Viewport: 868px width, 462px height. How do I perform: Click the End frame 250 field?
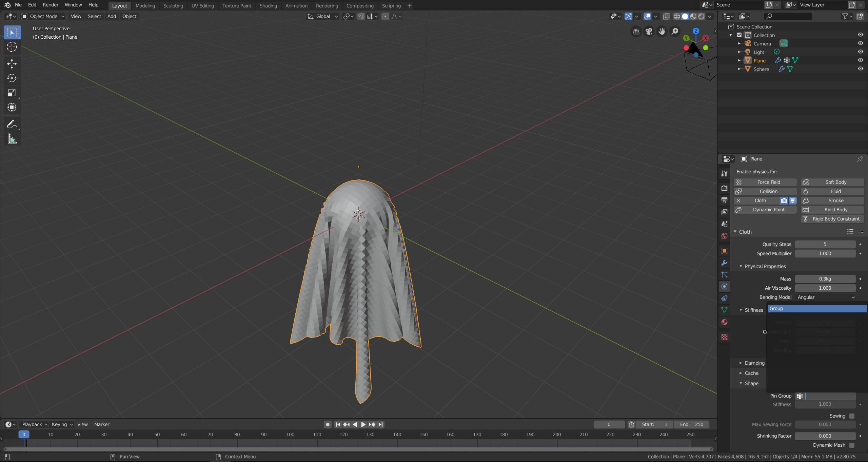692,424
